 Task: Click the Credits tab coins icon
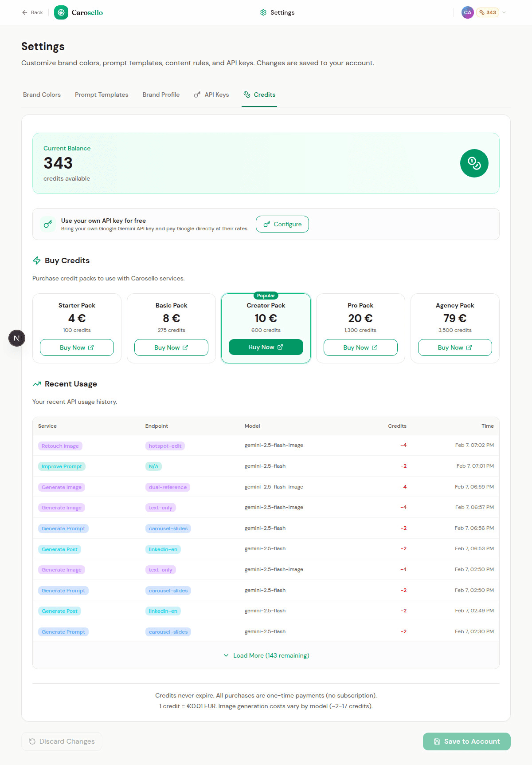coord(247,95)
